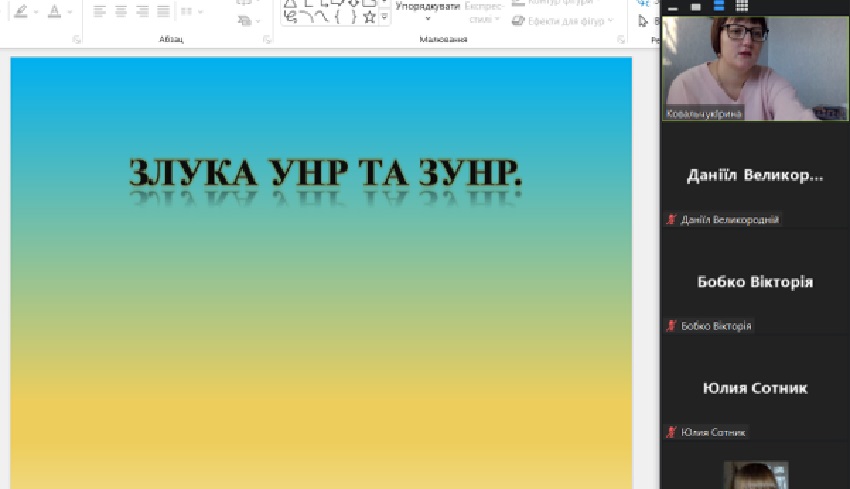Open the Експрес-стилі quick styles dropdown

coord(483,12)
